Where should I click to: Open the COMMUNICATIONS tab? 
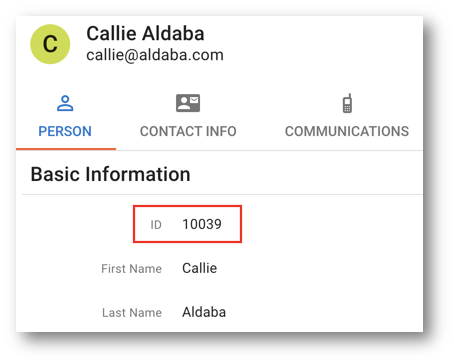[347, 131]
